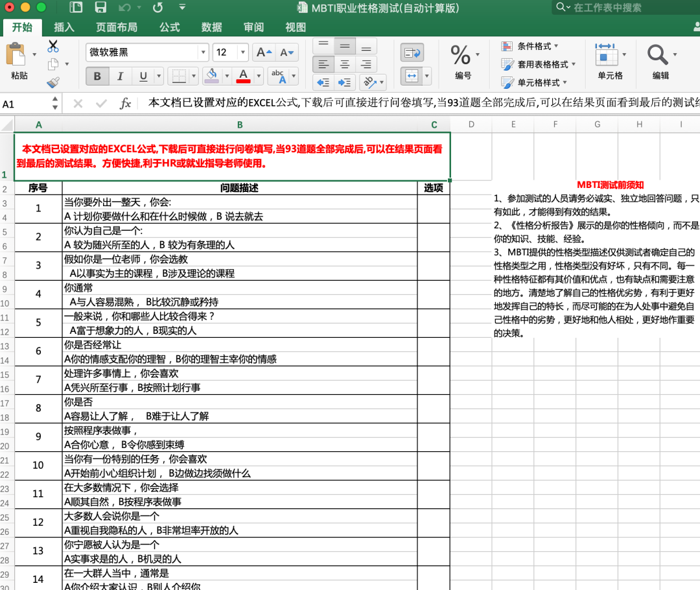This screenshot has width=700, height=590.
Task: Increase indent icon
Action: click(x=345, y=82)
